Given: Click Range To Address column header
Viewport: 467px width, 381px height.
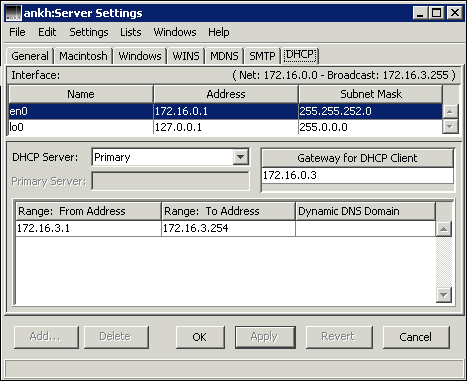Looking at the screenshot, I should click(228, 211).
